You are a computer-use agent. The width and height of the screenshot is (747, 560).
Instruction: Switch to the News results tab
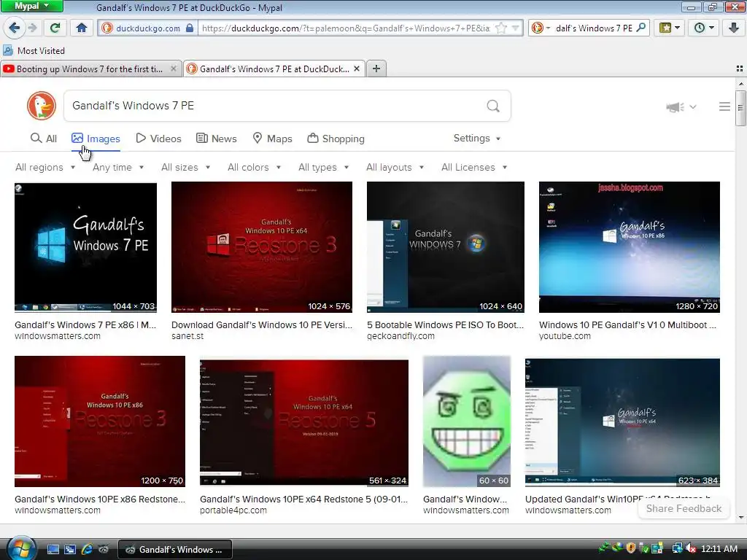(216, 139)
